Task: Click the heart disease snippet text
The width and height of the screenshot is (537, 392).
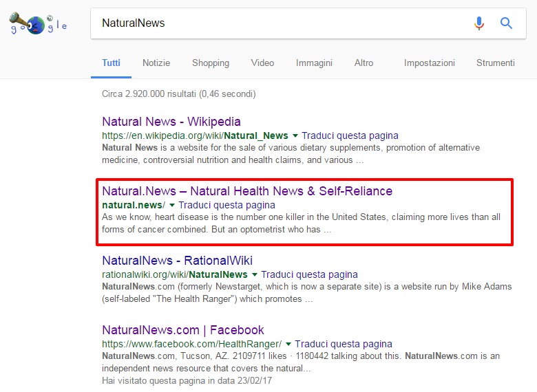Action: tap(301, 224)
